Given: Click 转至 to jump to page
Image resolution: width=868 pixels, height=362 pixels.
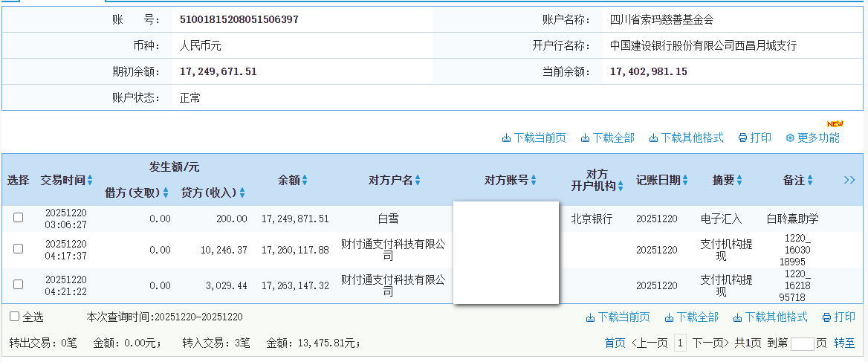Looking at the screenshot, I should click(x=844, y=343).
